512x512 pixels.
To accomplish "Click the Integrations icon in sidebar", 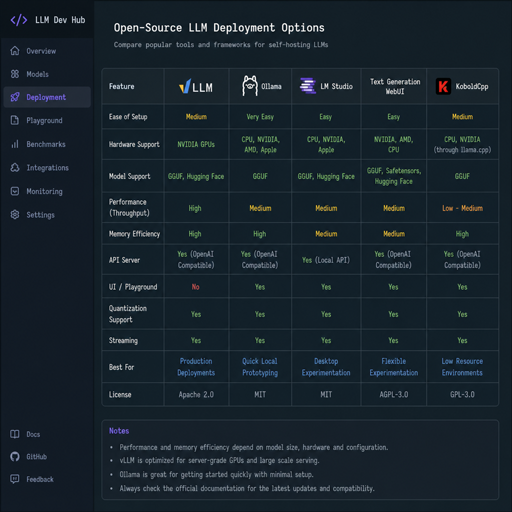I will point(15,167).
